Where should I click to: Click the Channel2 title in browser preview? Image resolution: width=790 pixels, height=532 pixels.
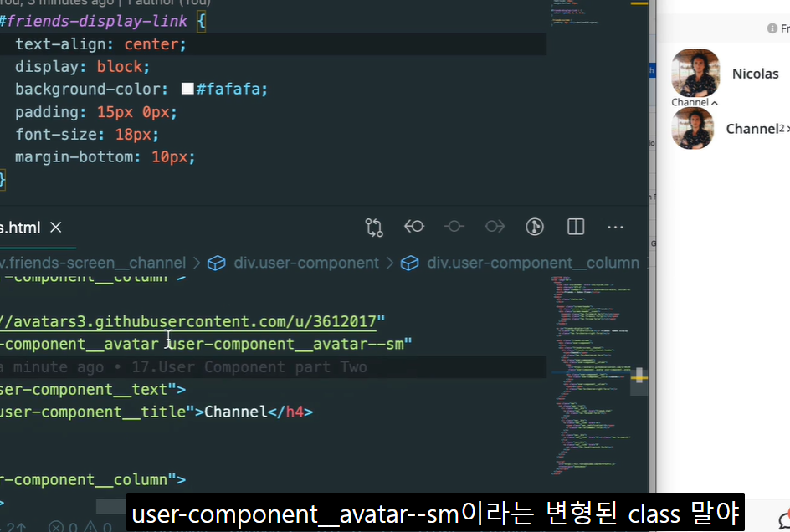752,129
